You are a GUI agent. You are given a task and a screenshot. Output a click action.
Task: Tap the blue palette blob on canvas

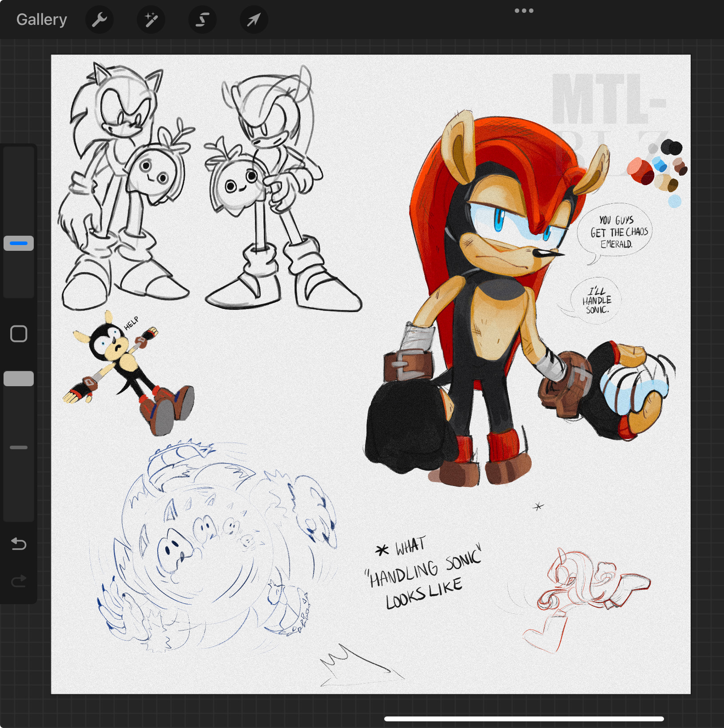coord(660,164)
